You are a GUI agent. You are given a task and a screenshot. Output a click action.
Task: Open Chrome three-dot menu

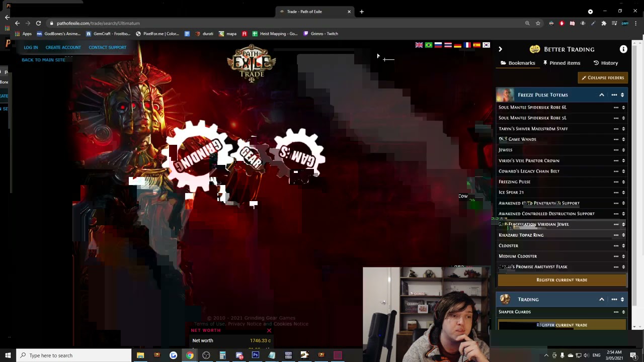(x=636, y=23)
